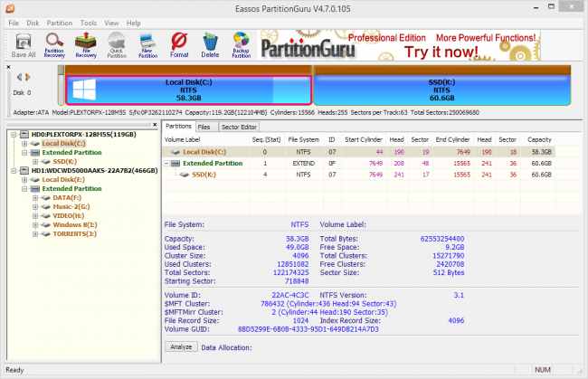Switch to the Files tab
Viewport: 588px width, 379px height.
tap(206, 127)
